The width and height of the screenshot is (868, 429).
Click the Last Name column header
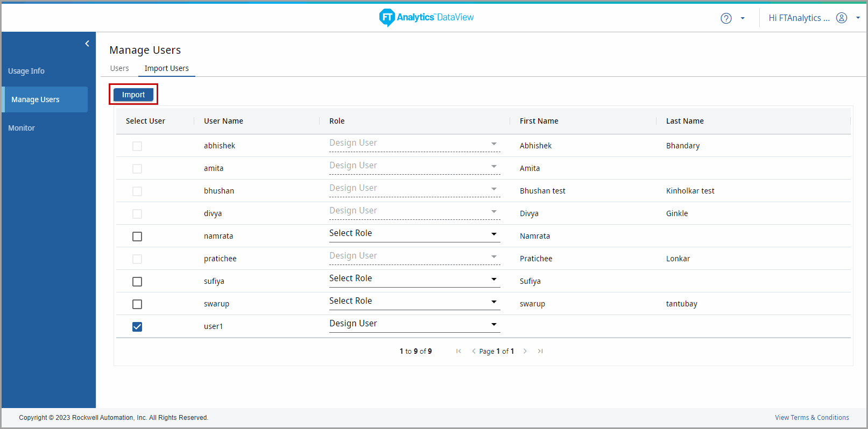coord(684,121)
